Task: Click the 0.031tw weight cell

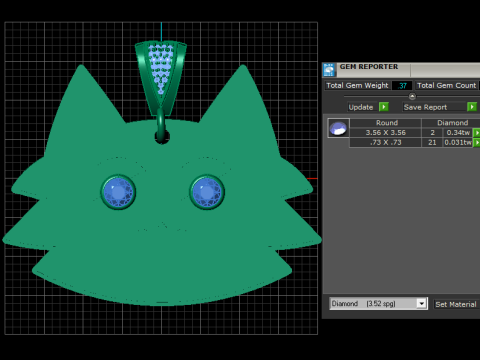Action: pyautogui.click(x=458, y=143)
